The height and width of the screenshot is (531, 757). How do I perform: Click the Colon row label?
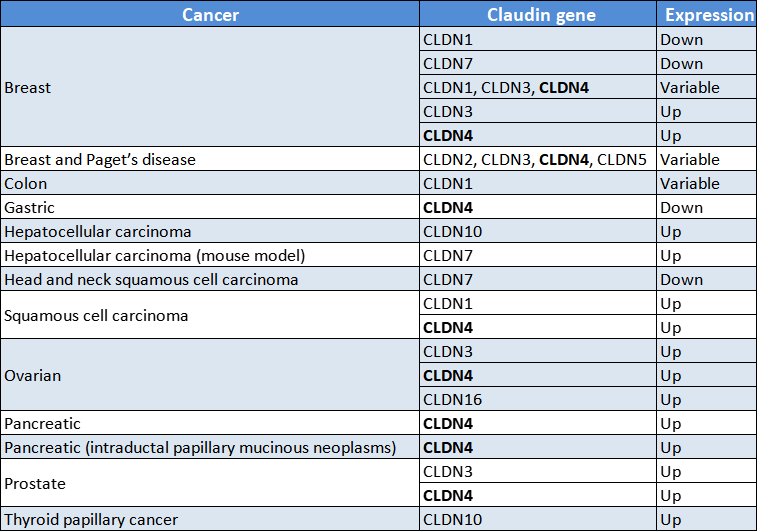[x=26, y=184]
